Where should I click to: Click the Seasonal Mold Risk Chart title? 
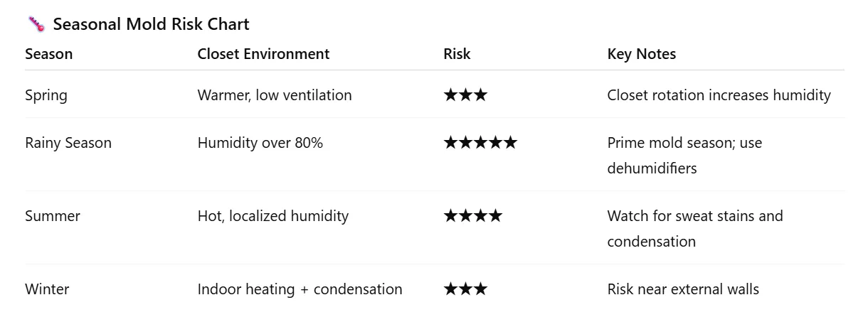click(151, 25)
